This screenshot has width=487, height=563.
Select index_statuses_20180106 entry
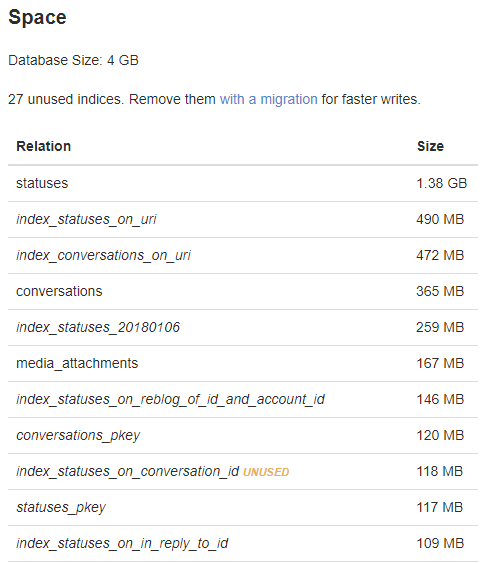pos(243,327)
